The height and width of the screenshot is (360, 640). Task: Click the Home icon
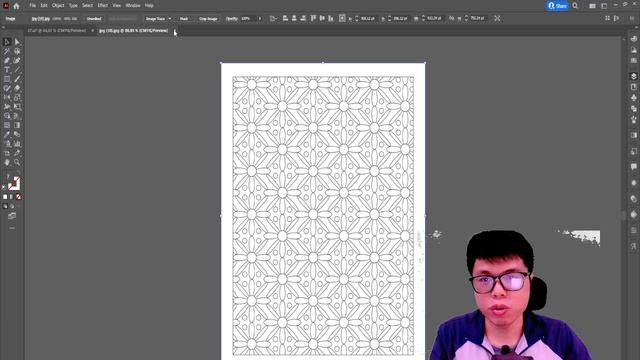[16, 6]
